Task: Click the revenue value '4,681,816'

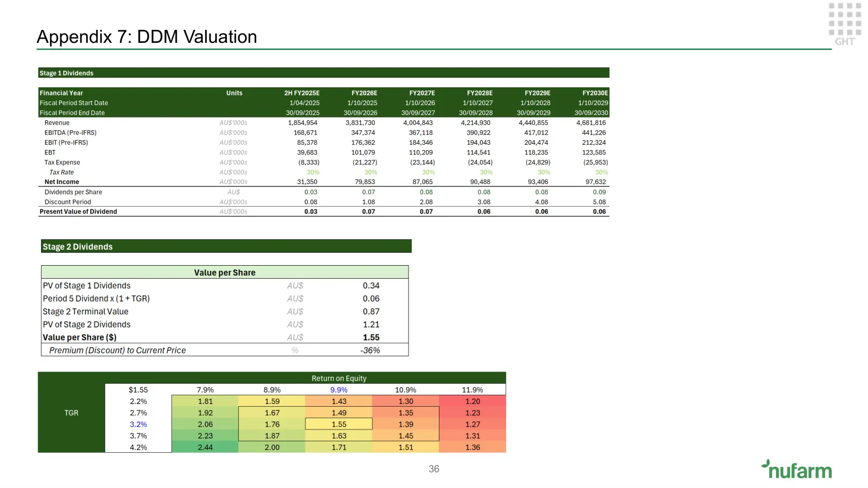Action: [x=591, y=123]
